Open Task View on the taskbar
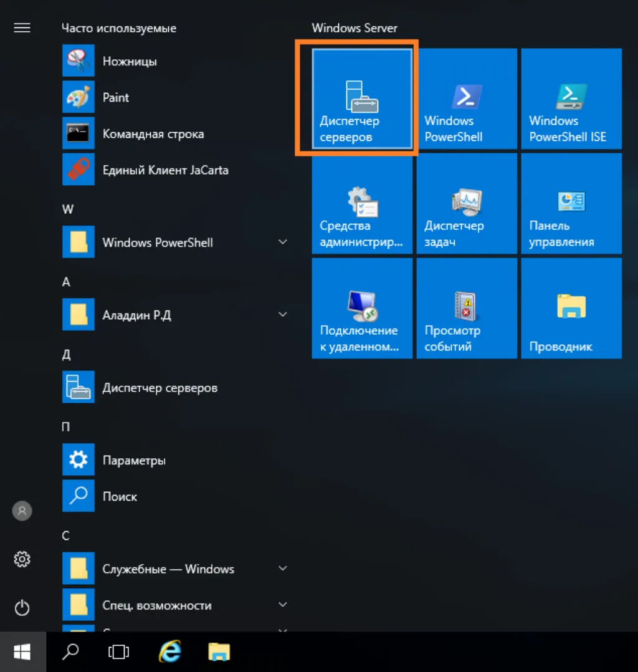 (x=118, y=652)
